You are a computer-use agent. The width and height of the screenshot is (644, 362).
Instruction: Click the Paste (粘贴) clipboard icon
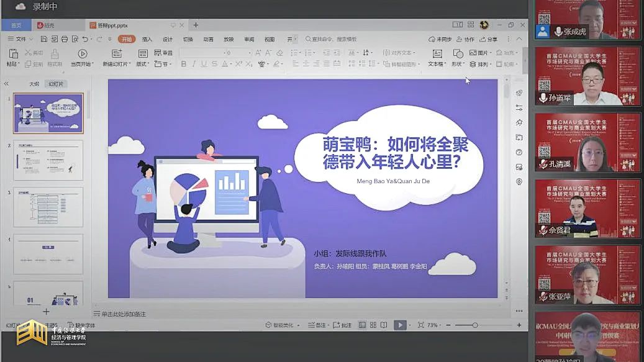(13, 54)
